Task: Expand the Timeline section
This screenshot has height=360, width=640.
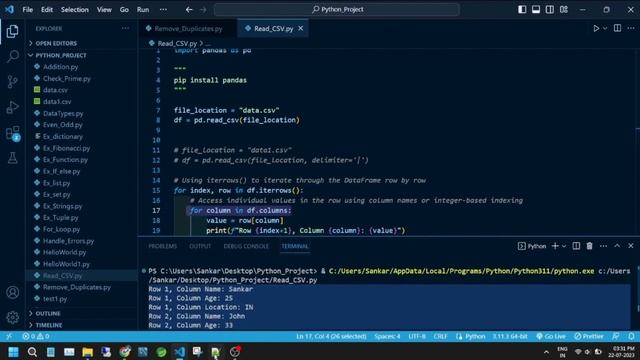Action: (x=49, y=325)
